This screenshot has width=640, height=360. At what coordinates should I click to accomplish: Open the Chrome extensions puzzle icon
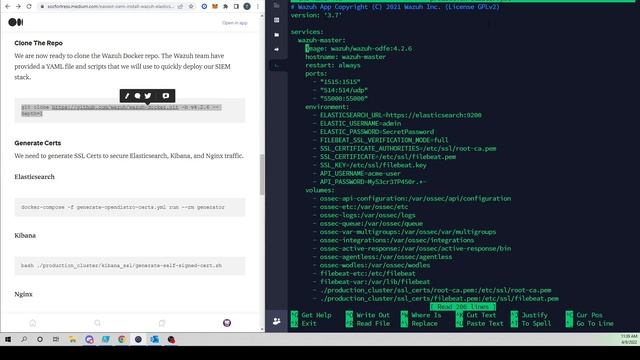click(225, 7)
